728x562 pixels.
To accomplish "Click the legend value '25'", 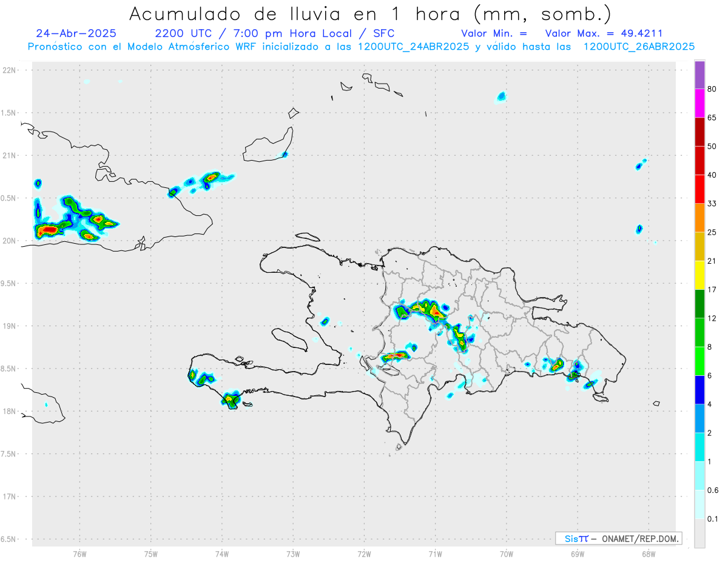I will tap(712, 232).
